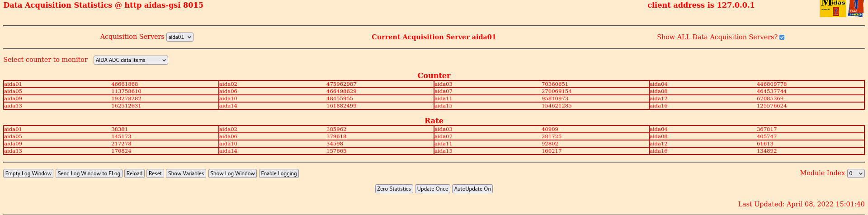
Task: Select Rate value 385962 for aida02
Action: click(x=336, y=129)
